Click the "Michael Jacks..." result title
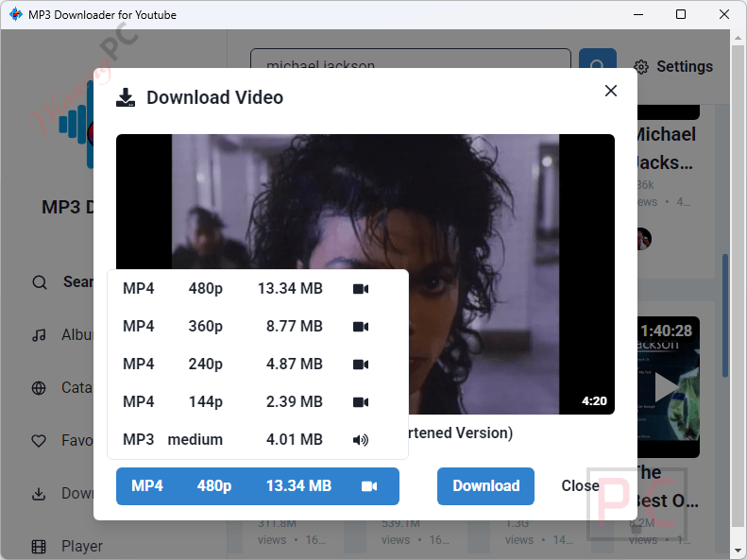Image resolution: width=747 pixels, height=560 pixels. tap(666, 148)
